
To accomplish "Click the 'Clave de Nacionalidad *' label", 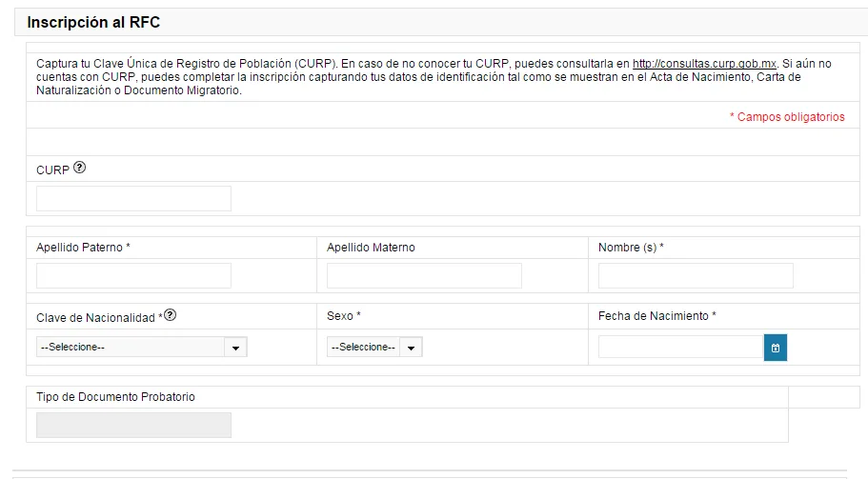I will click(x=100, y=318).
